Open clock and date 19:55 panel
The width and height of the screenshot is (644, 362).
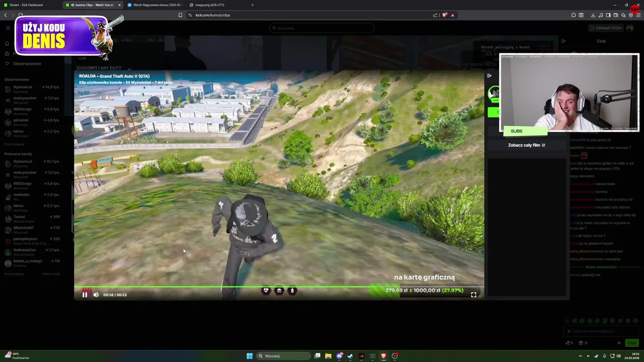click(x=632, y=356)
